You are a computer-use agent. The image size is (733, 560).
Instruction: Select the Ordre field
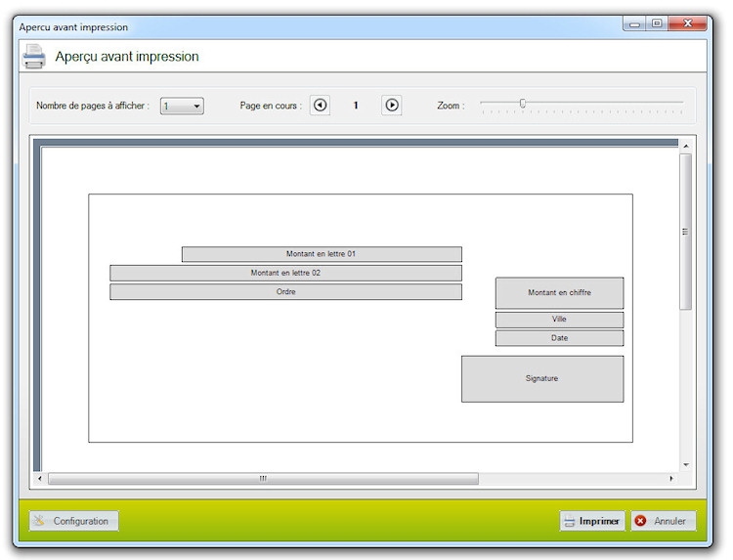[285, 291]
